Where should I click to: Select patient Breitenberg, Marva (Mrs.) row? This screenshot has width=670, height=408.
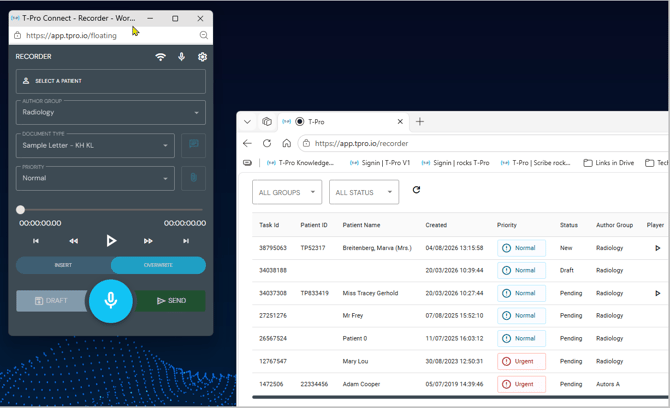coord(460,248)
